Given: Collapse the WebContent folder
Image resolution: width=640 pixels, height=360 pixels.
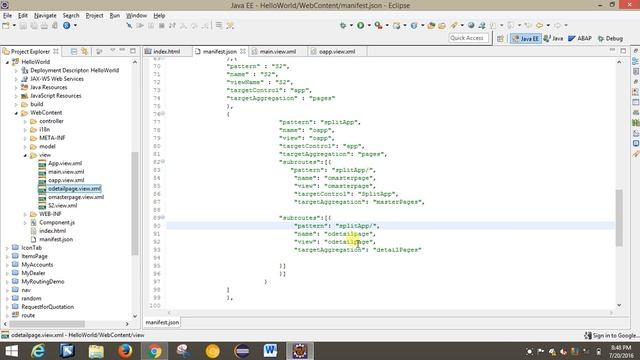Looking at the screenshot, I should [16, 113].
